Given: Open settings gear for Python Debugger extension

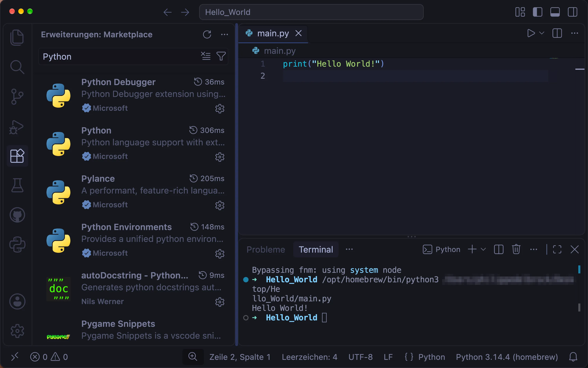Looking at the screenshot, I should coord(220,109).
